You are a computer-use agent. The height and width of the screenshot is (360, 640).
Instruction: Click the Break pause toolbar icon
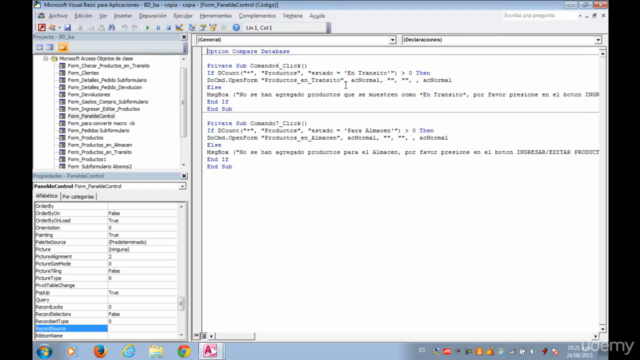pos(158,28)
